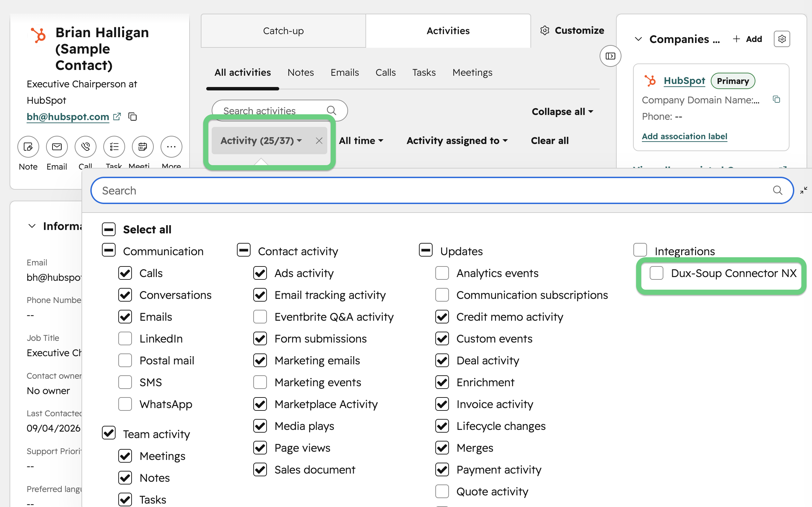Click the Meeting calendar action icon
The width and height of the screenshot is (812, 507).
click(143, 147)
